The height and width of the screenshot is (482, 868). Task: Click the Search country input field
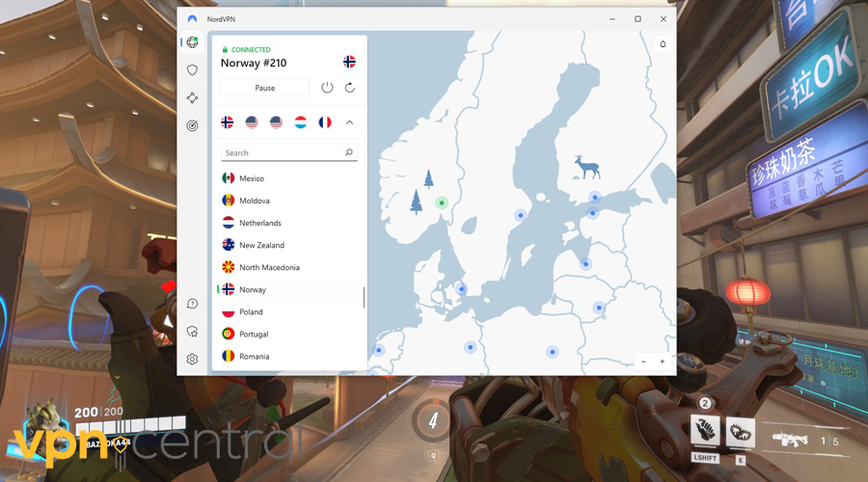pos(289,152)
